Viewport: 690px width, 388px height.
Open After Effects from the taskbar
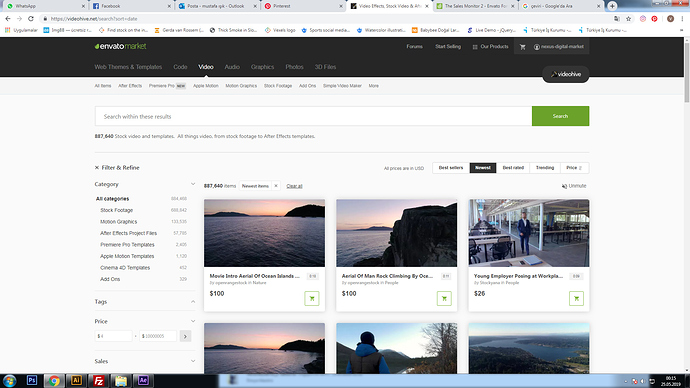pyautogui.click(x=143, y=381)
